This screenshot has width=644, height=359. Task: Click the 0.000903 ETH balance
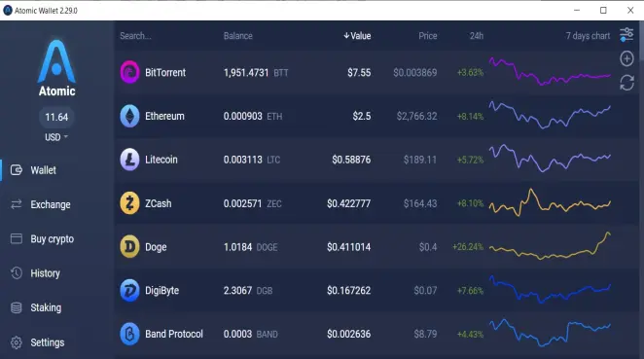tap(253, 116)
